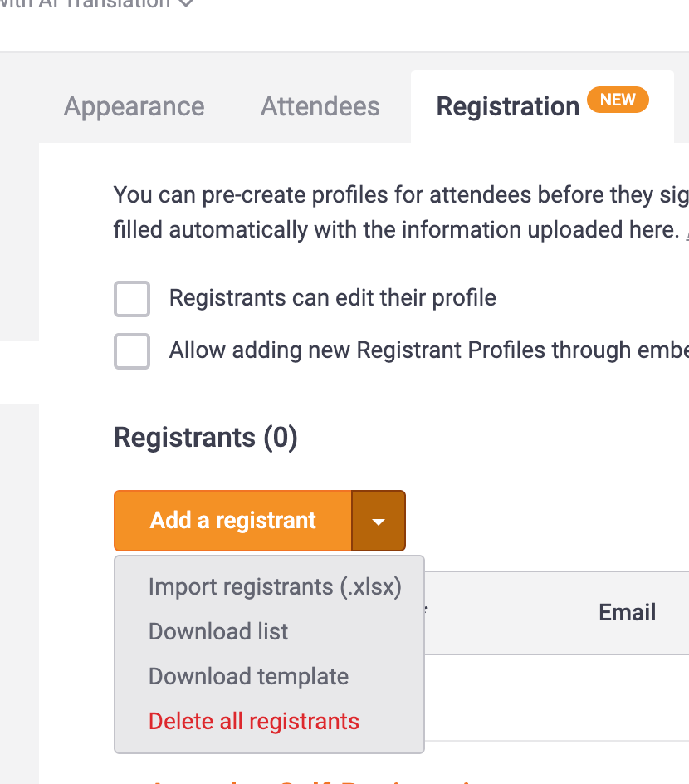Select Download list menu option
The height and width of the screenshot is (784, 689).
[218, 632]
